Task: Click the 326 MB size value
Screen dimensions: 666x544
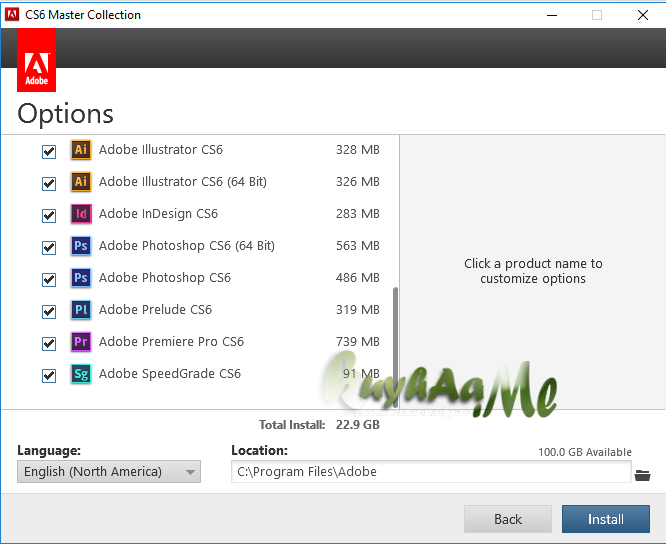Action: (x=358, y=182)
